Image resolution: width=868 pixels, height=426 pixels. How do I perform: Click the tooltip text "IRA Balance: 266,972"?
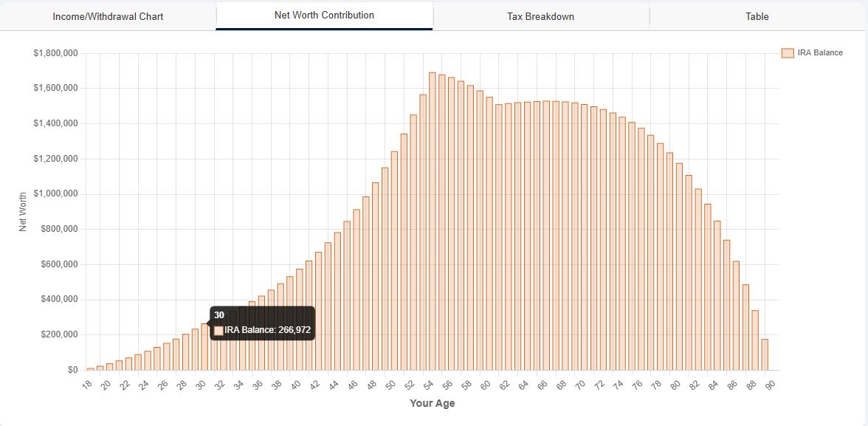coord(267,330)
